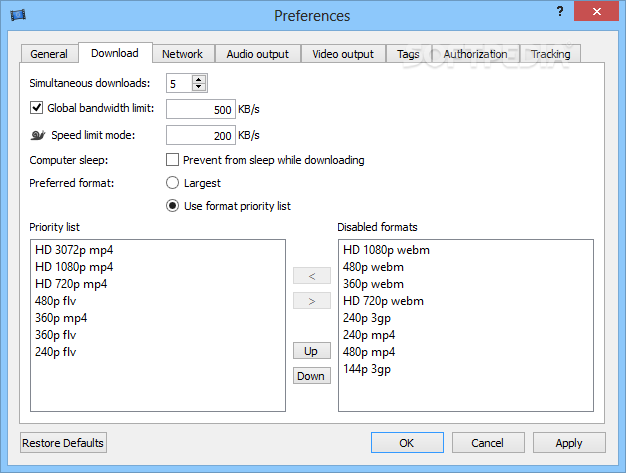Click the Up button
Viewport: 626px width, 473px height.
click(311, 351)
